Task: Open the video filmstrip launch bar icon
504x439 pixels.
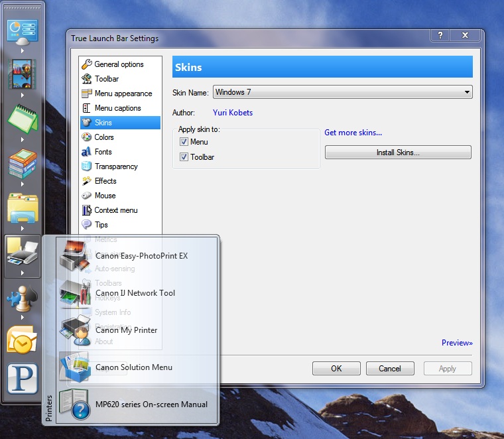Action: (x=22, y=74)
